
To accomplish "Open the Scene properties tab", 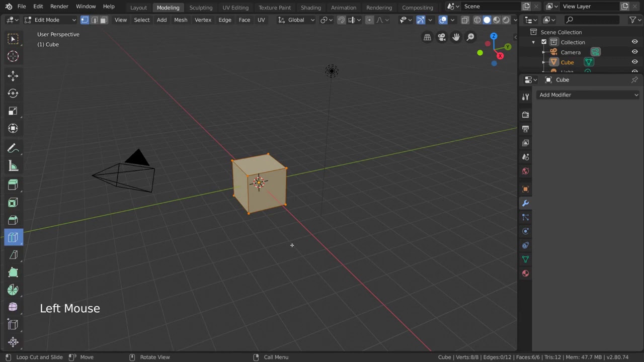I will pyautogui.click(x=525, y=157).
